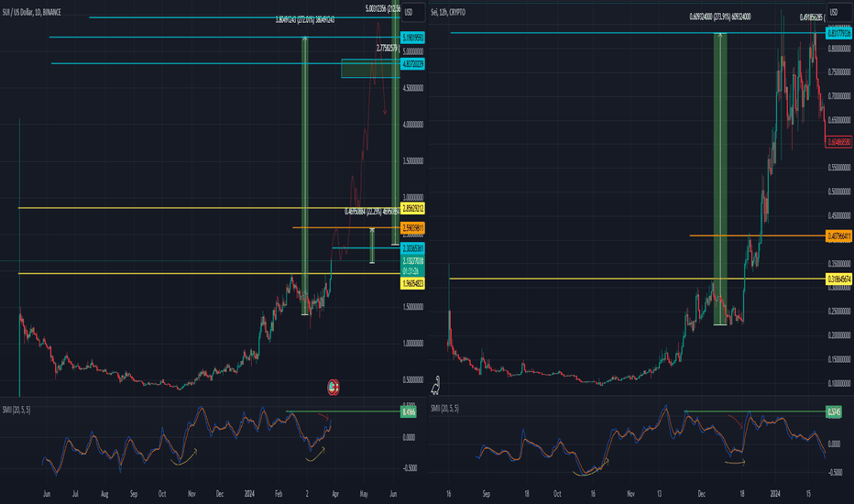Click the SMII (20, 5, 5) legend on SUI chart
Screen dimensions: 854x504
click(x=16, y=410)
